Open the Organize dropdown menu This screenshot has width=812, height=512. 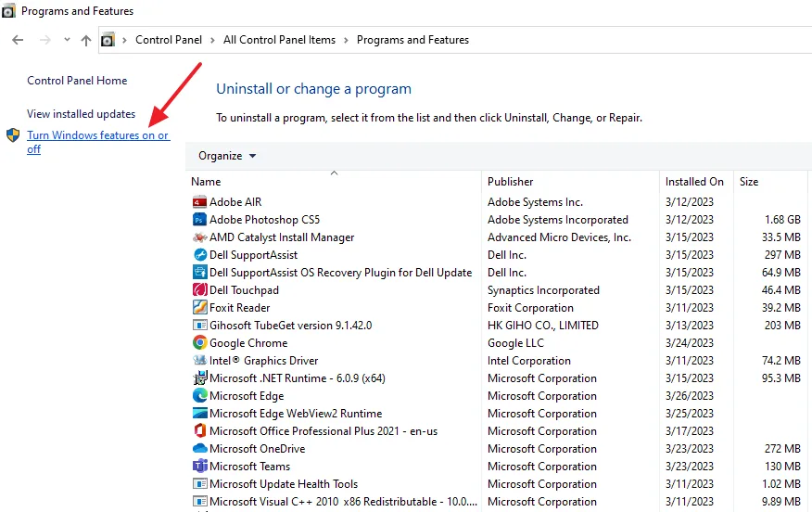pos(227,156)
